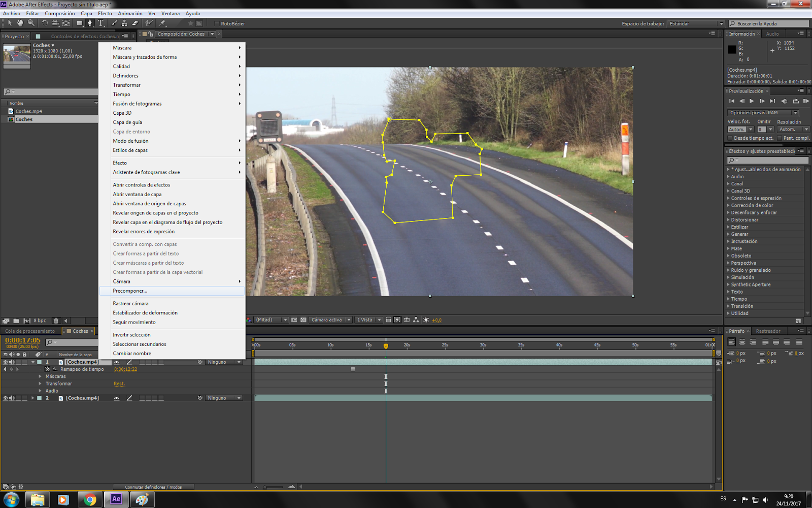Expand the Corrección de color effects category
The height and width of the screenshot is (508, 812).
[x=729, y=206]
